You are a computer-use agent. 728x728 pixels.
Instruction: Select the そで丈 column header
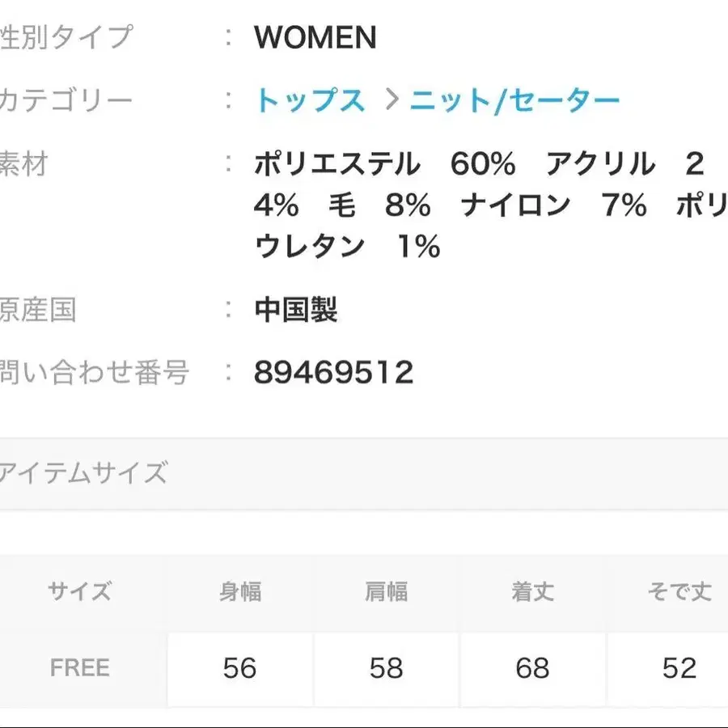[678, 591]
